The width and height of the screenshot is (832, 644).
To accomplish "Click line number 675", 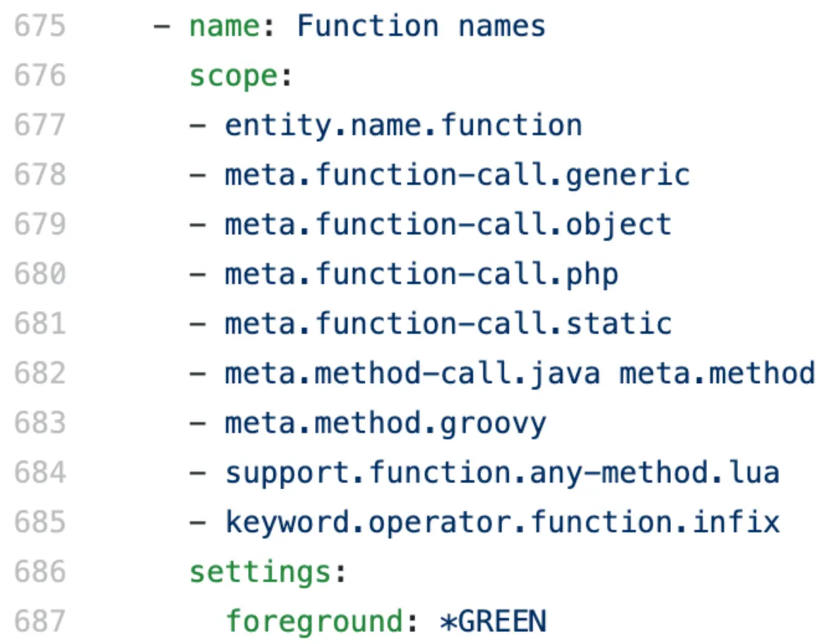I will (x=40, y=26).
